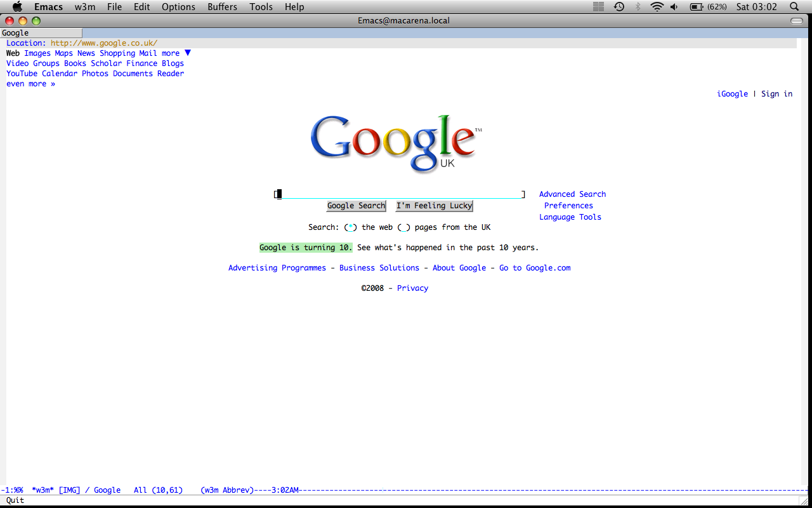Open the Bluetooth status icon
Screen dimensions: 812x508
pyautogui.click(x=638, y=6)
